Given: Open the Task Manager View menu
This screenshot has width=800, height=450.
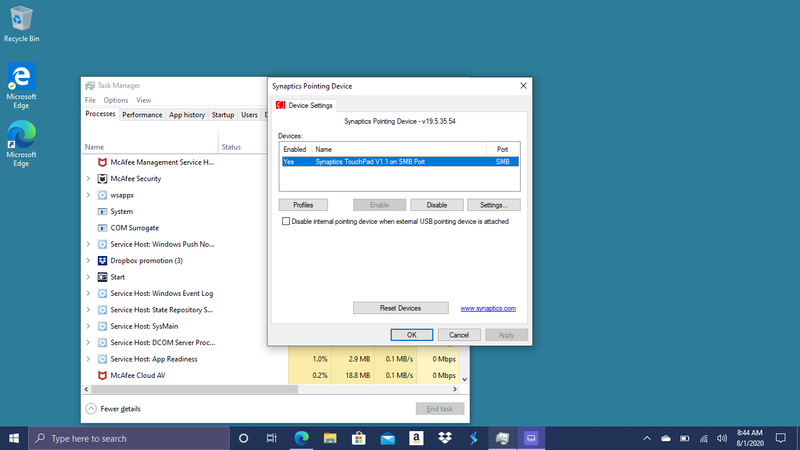Looking at the screenshot, I should tap(143, 100).
